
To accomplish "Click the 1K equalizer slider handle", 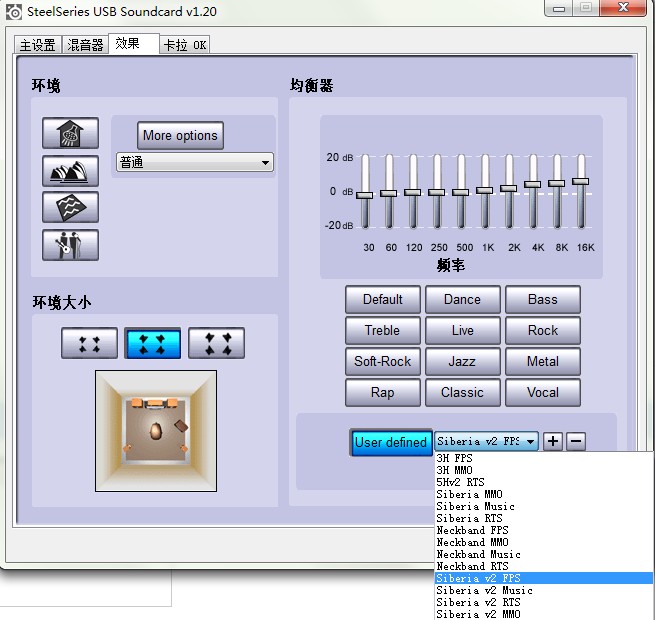I will coord(485,191).
